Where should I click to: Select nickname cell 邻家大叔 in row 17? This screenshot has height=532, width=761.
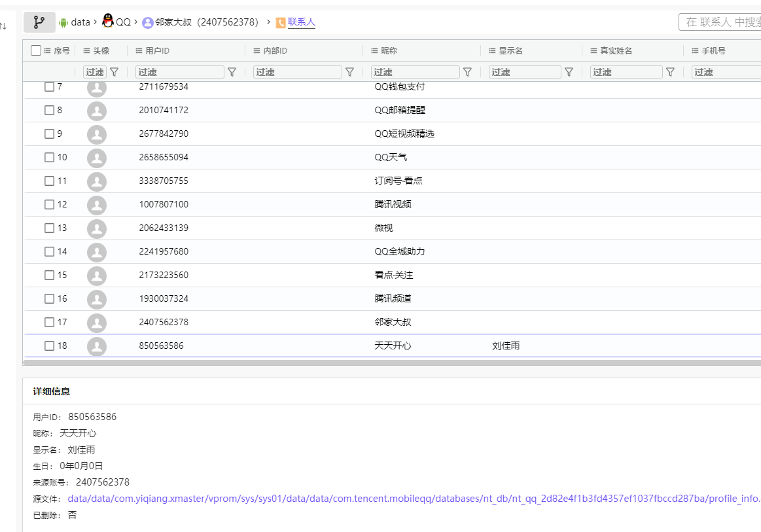point(393,322)
